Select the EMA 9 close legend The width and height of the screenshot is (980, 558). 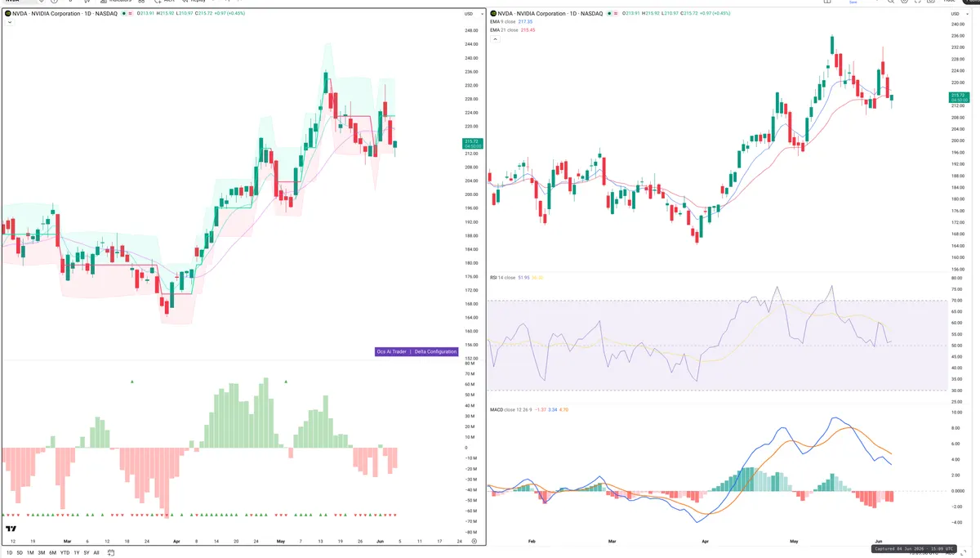point(512,22)
